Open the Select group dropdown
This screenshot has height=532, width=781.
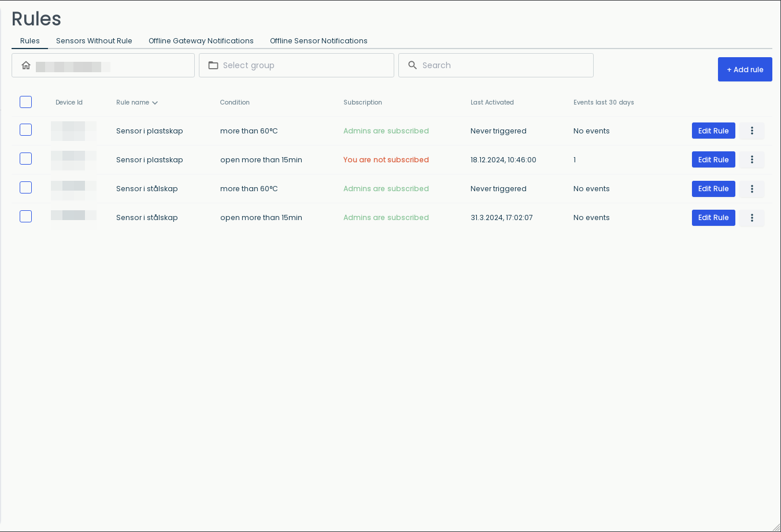[297, 65]
